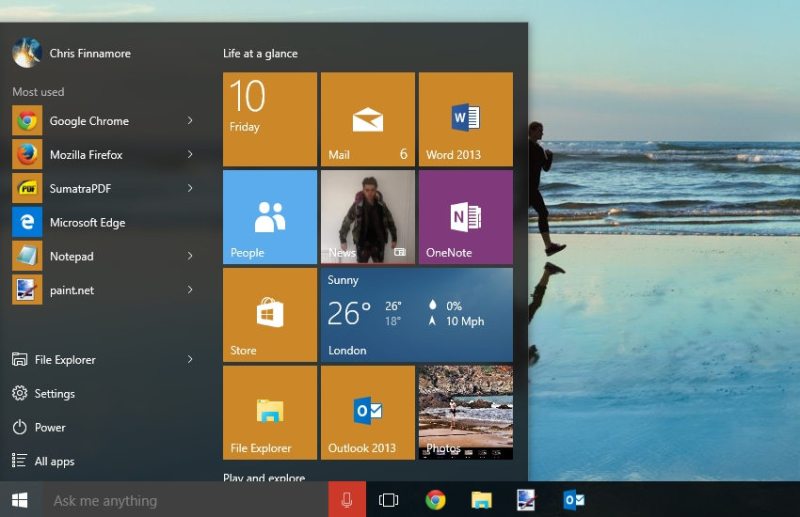Open the Photos live tile

[x=466, y=412]
